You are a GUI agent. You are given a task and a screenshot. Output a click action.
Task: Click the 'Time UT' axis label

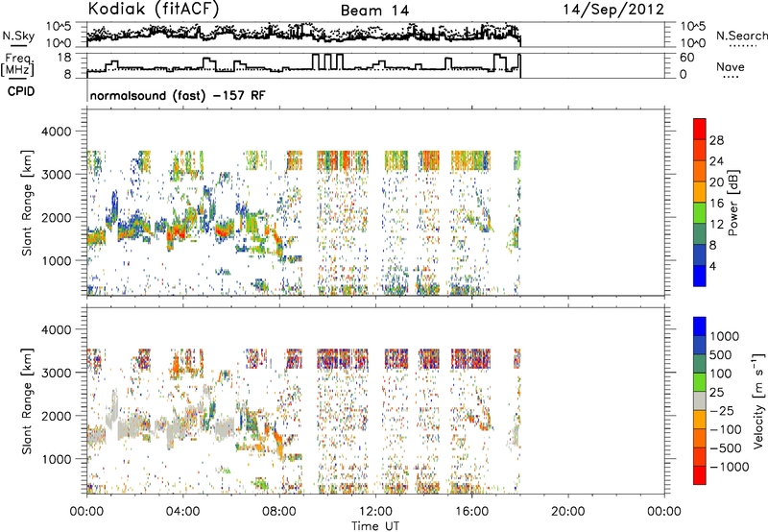point(375,526)
